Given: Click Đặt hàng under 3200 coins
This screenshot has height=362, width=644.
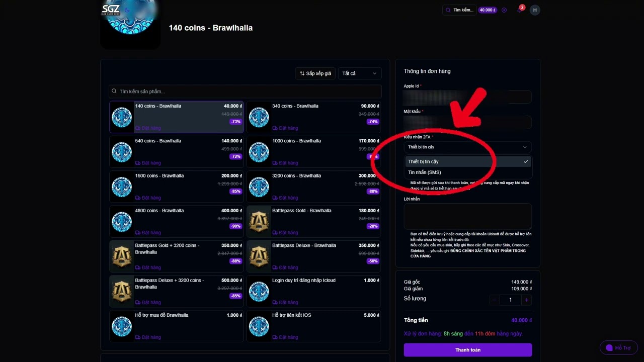Looking at the screenshot, I should point(285,198).
